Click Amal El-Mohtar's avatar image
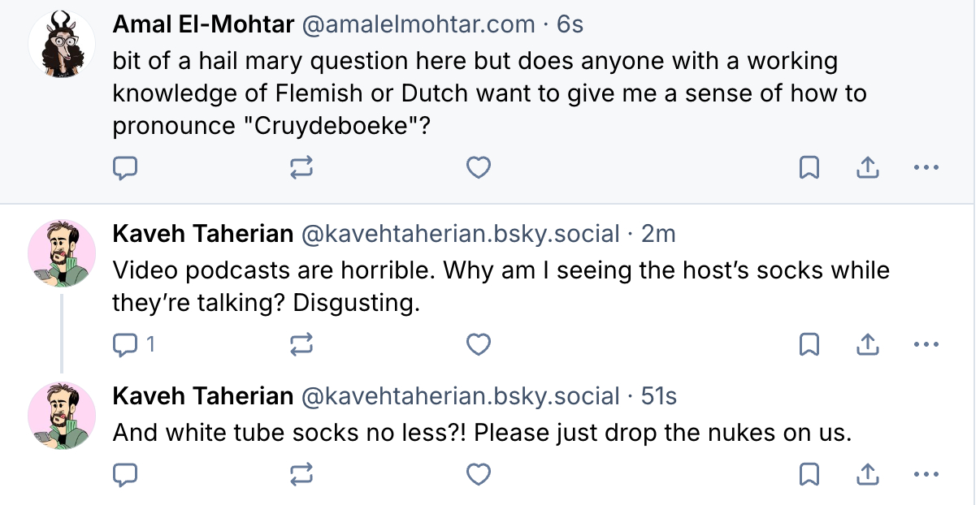This screenshot has height=505, width=980. [62, 45]
